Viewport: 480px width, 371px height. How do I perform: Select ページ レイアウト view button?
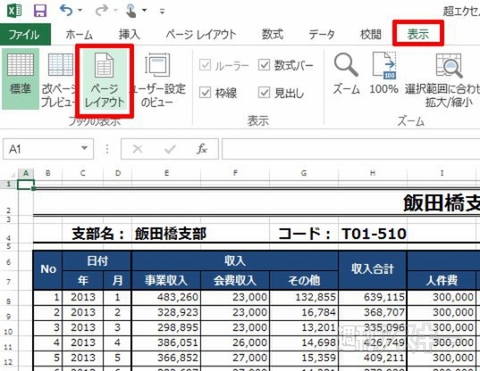coord(104,80)
